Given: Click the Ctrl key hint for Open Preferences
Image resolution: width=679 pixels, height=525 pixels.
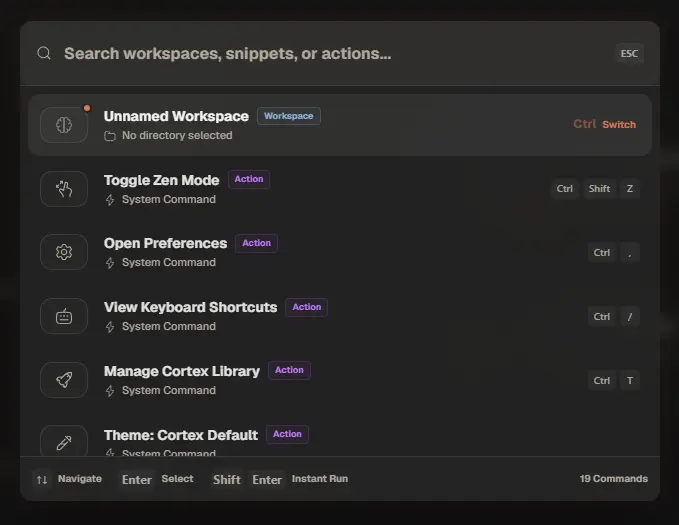Looking at the screenshot, I should (x=601, y=253).
